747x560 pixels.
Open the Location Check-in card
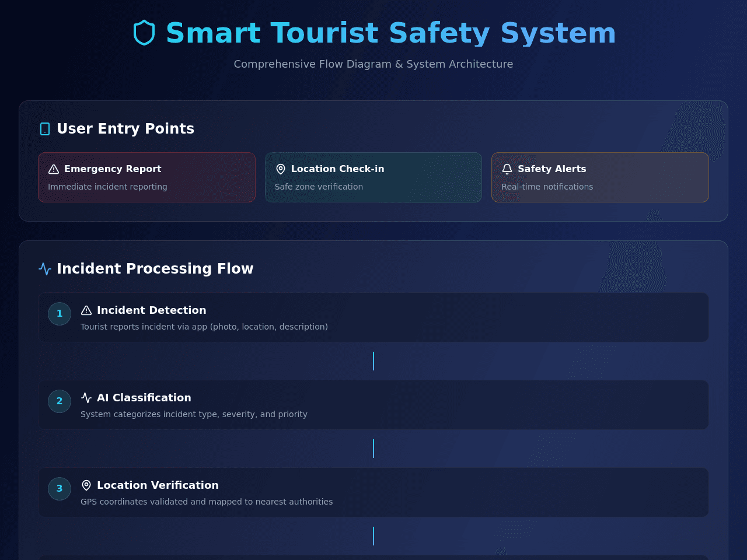373,177
